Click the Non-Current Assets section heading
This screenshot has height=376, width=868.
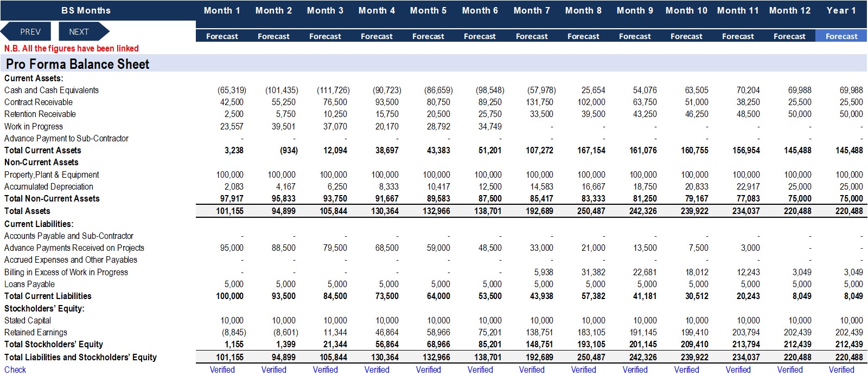(x=41, y=162)
